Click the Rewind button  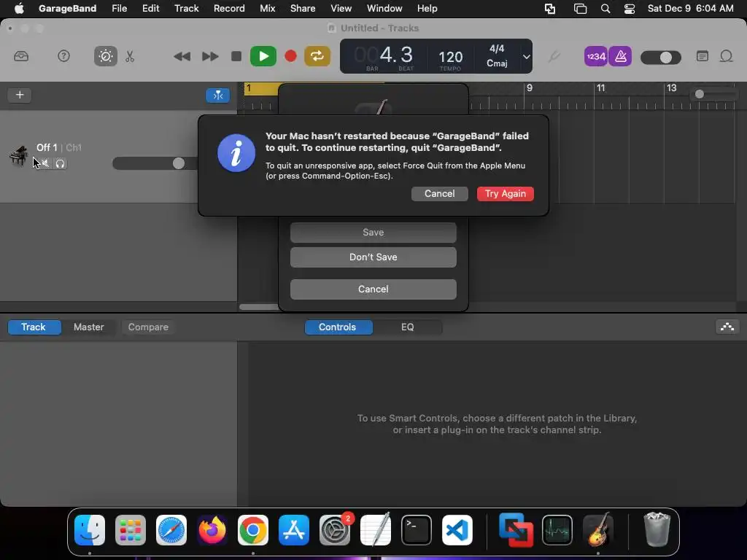[182, 57]
